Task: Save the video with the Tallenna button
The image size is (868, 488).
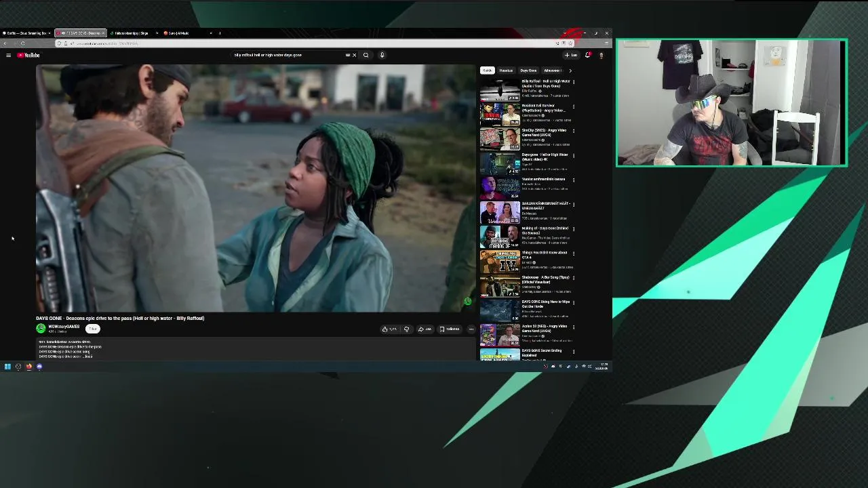Action: point(450,329)
